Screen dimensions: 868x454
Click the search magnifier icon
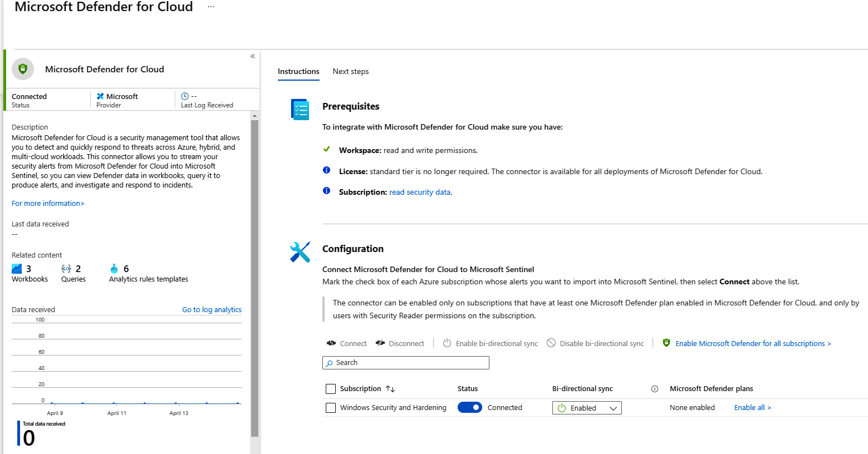point(330,363)
